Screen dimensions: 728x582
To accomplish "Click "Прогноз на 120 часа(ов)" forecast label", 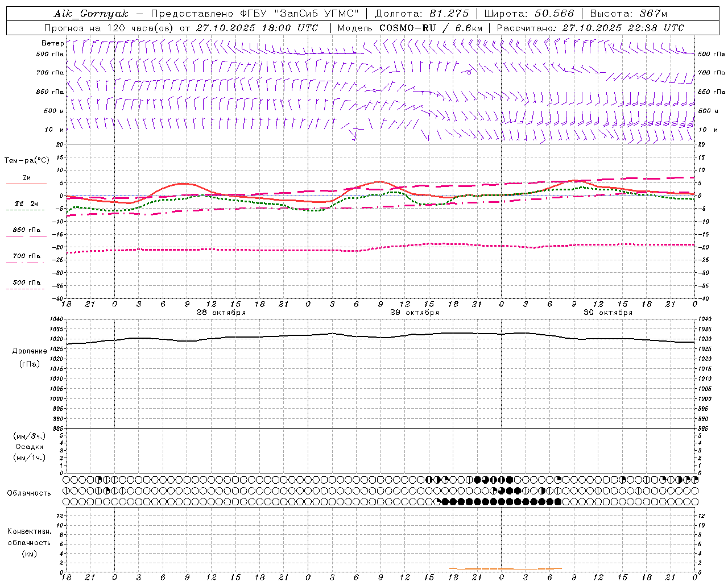I will (109, 28).
